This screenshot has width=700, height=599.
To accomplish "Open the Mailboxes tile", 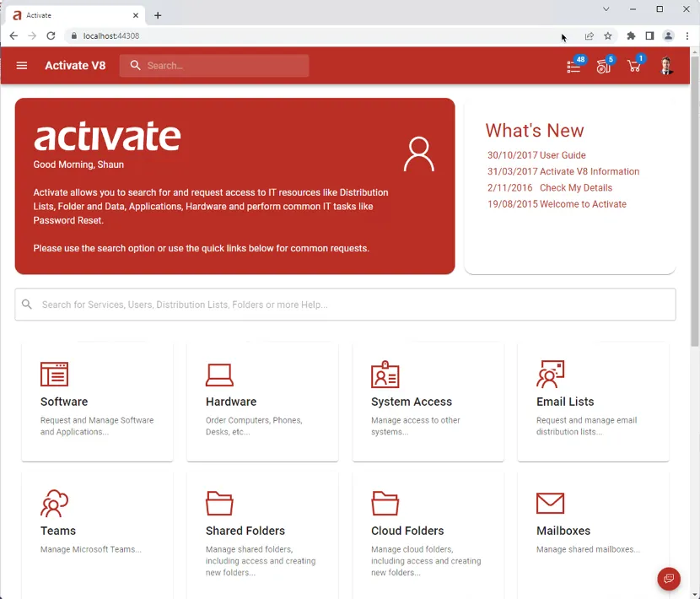I will (x=593, y=535).
